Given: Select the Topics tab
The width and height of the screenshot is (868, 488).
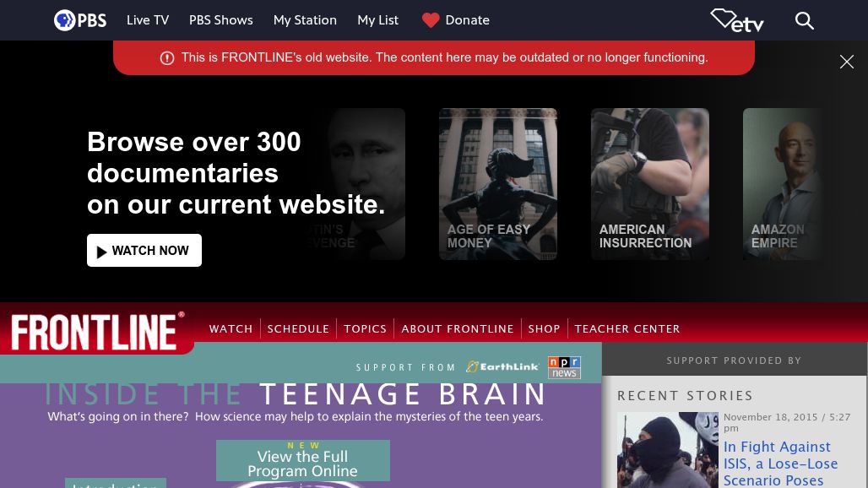Looking at the screenshot, I should pos(366,329).
